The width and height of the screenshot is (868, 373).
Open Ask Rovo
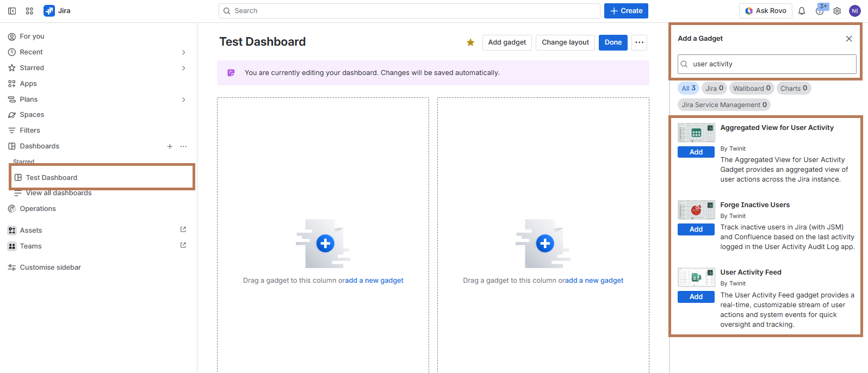(x=765, y=11)
